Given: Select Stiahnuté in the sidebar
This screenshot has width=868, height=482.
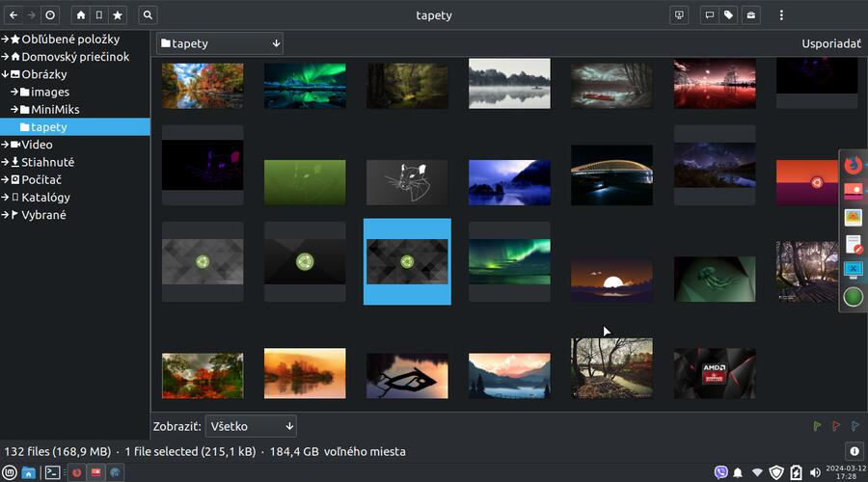Looking at the screenshot, I should click(47, 162).
